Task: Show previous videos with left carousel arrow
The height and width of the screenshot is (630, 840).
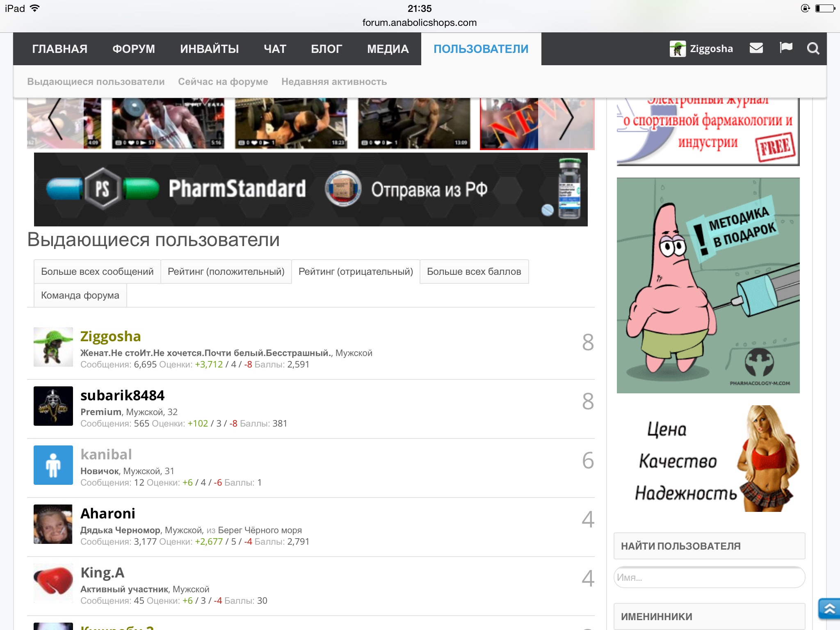Action: (x=55, y=119)
